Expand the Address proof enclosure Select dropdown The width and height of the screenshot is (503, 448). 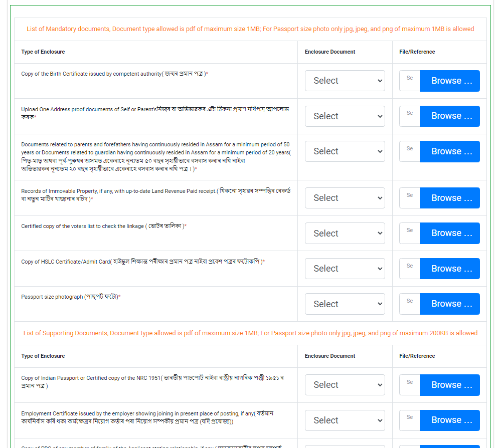[345, 116]
